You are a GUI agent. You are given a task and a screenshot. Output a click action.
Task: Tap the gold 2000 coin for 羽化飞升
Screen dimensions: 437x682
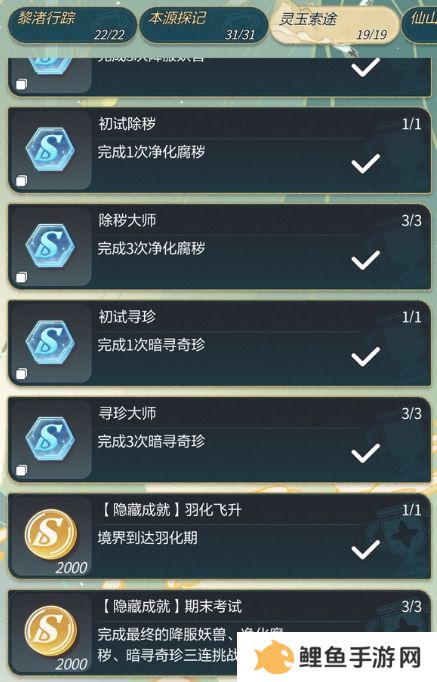(50, 534)
